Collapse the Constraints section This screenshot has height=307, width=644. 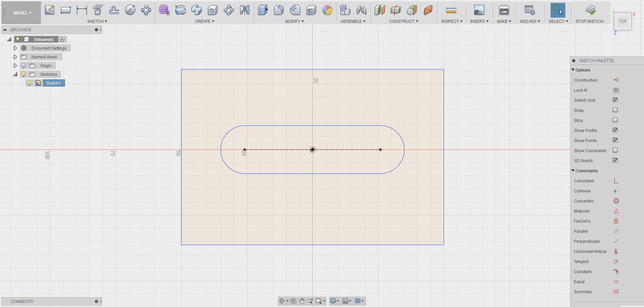point(573,171)
